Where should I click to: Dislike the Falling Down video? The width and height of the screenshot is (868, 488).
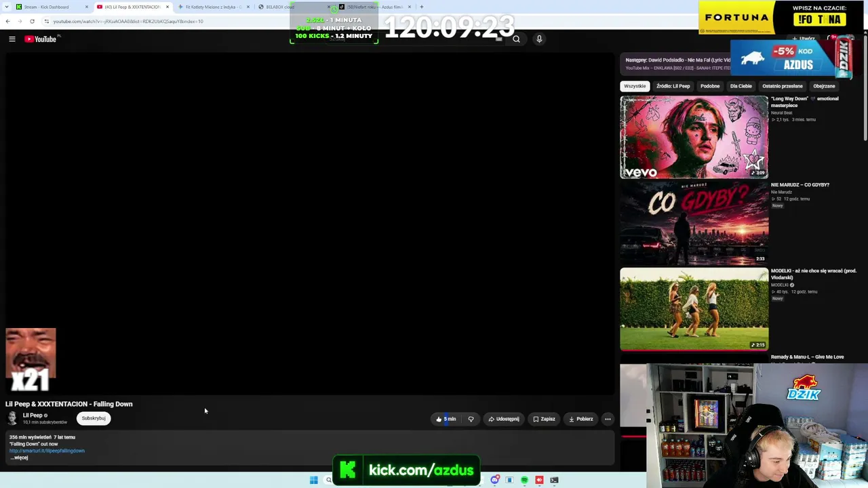(471, 419)
